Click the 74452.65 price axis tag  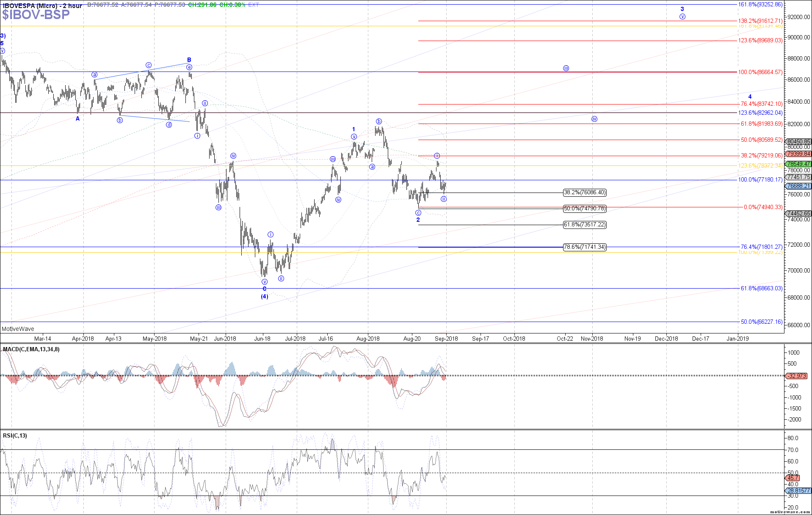[x=798, y=214]
